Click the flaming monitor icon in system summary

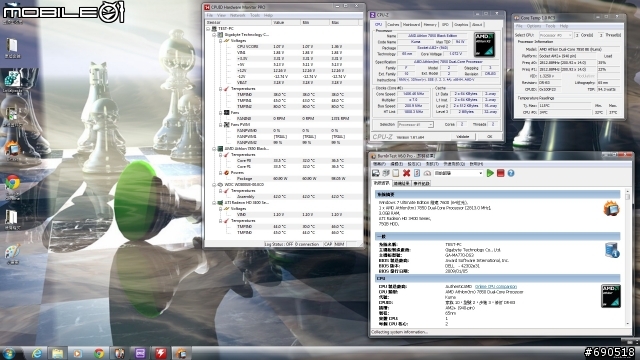tap(611, 209)
